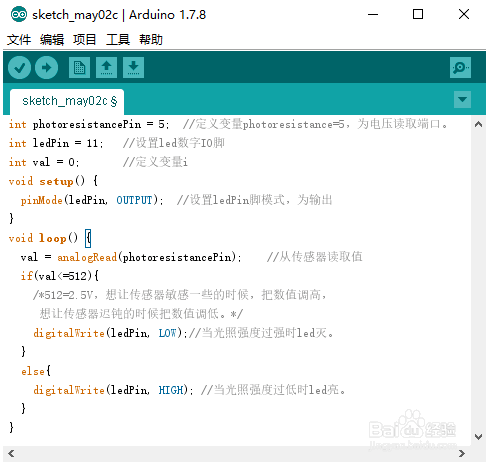
Task: Open the 项目 menu
Action: click(85, 40)
